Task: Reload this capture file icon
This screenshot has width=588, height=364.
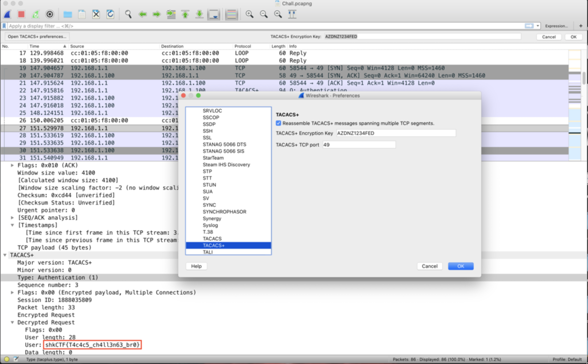Action: click(110, 14)
